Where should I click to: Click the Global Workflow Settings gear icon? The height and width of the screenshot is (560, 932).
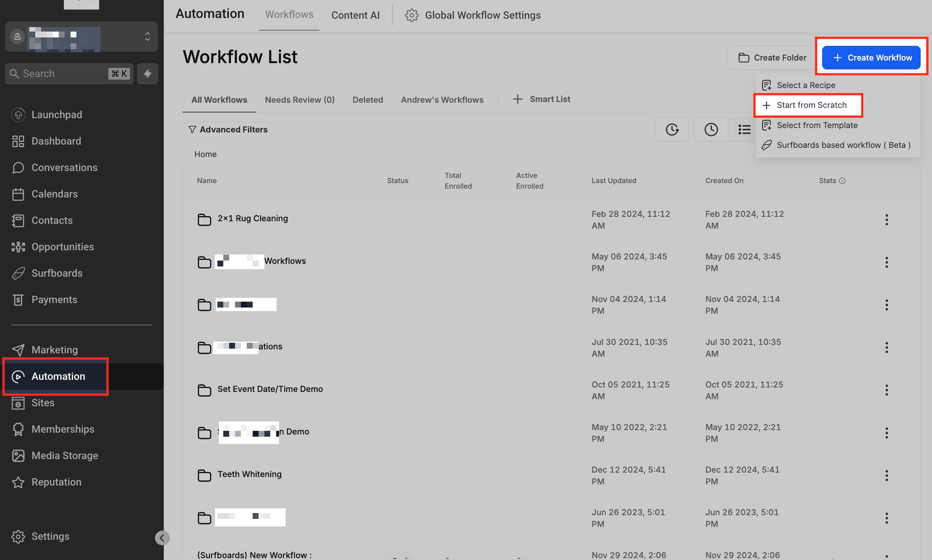pos(412,15)
